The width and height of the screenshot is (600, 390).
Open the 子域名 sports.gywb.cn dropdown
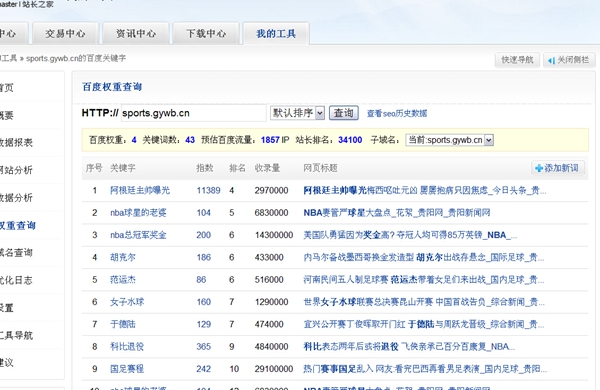[450, 140]
